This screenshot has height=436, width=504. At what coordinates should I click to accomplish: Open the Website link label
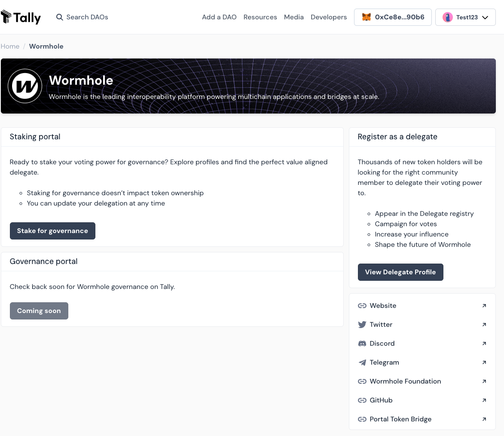pyautogui.click(x=383, y=306)
